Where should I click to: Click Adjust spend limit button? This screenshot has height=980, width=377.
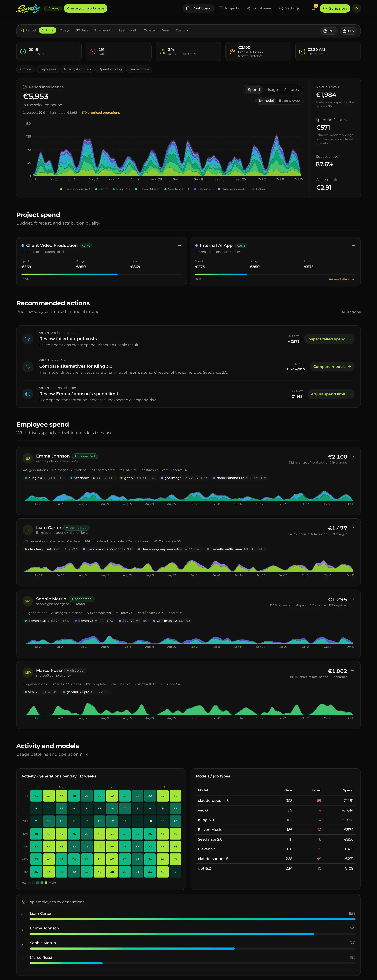pyautogui.click(x=331, y=394)
